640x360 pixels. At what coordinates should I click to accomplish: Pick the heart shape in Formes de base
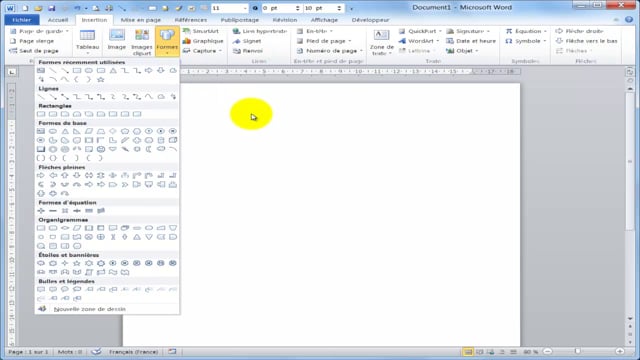pos(113,149)
